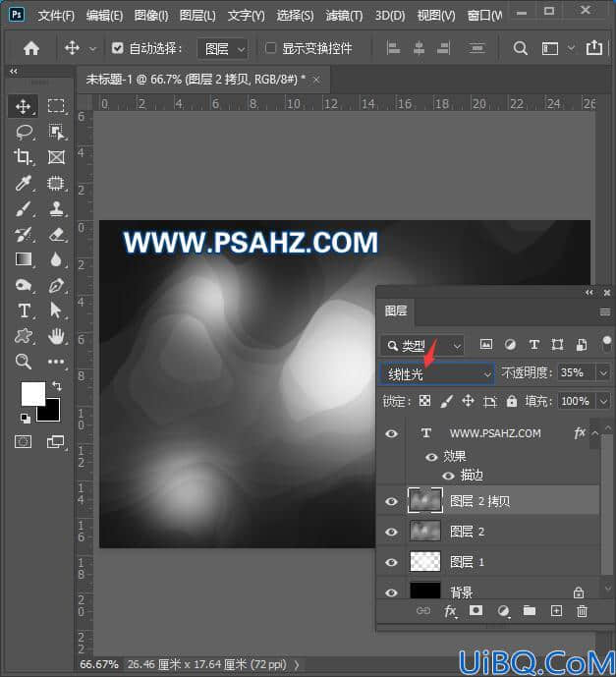This screenshot has width=616, height=677.
Task: Select the Gradient tool
Action: pos(23,259)
